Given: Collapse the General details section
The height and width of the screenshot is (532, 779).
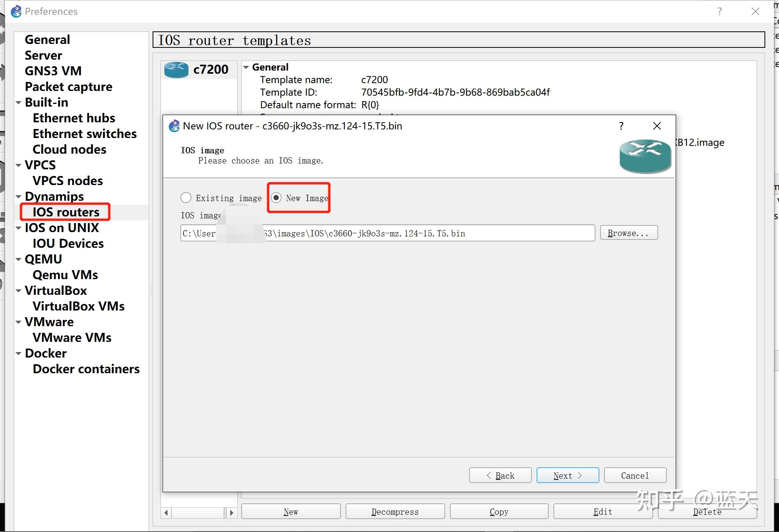Looking at the screenshot, I should [x=246, y=67].
